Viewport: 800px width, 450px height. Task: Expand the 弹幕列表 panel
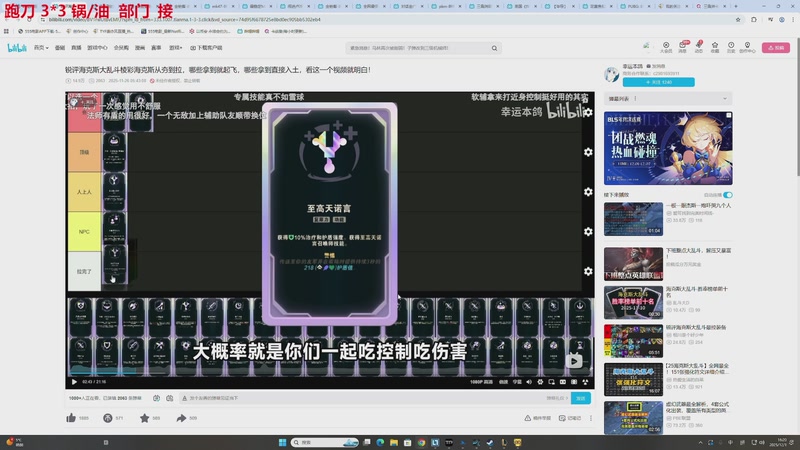[668, 98]
